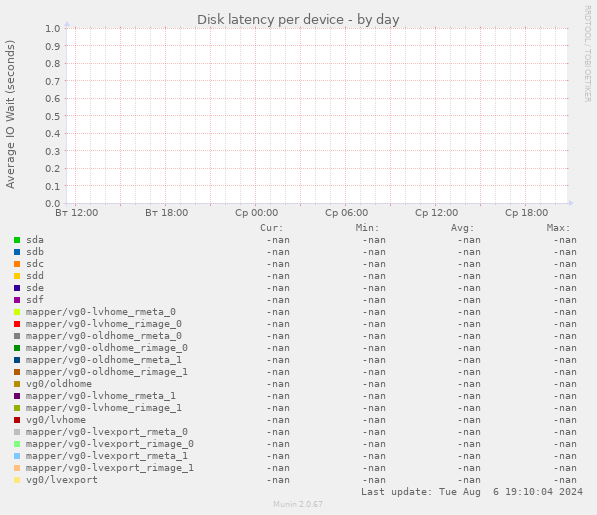
Task: Click the orange sdc legend color swatch
Action: click(x=17, y=264)
